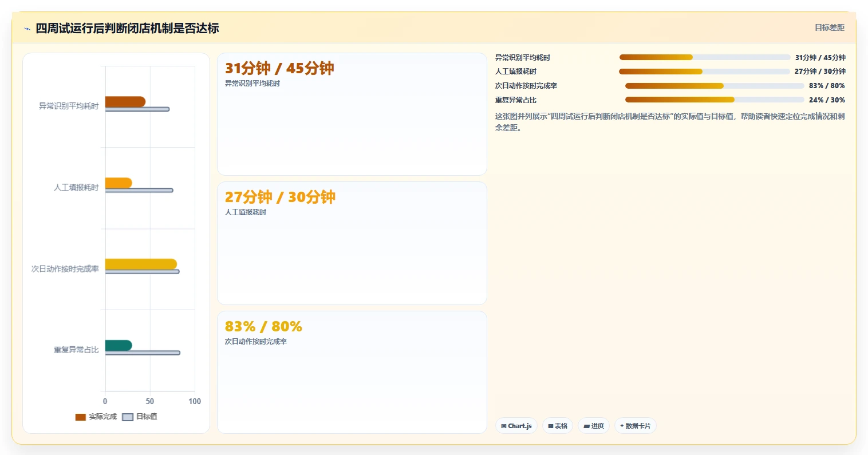Viewport: 868px width, 455px height.
Task: Click the 重复异常占比 progress row label
Action: (x=516, y=100)
